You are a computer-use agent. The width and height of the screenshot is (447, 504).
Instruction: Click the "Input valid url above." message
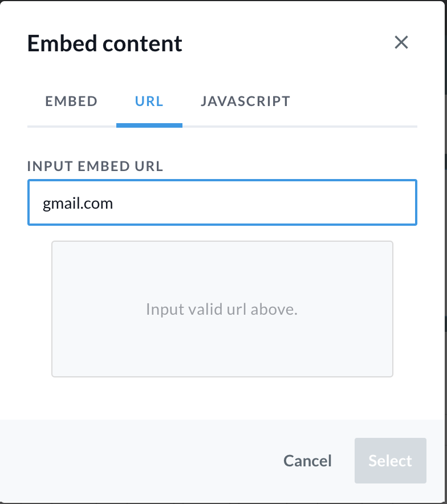pyautogui.click(x=222, y=310)
